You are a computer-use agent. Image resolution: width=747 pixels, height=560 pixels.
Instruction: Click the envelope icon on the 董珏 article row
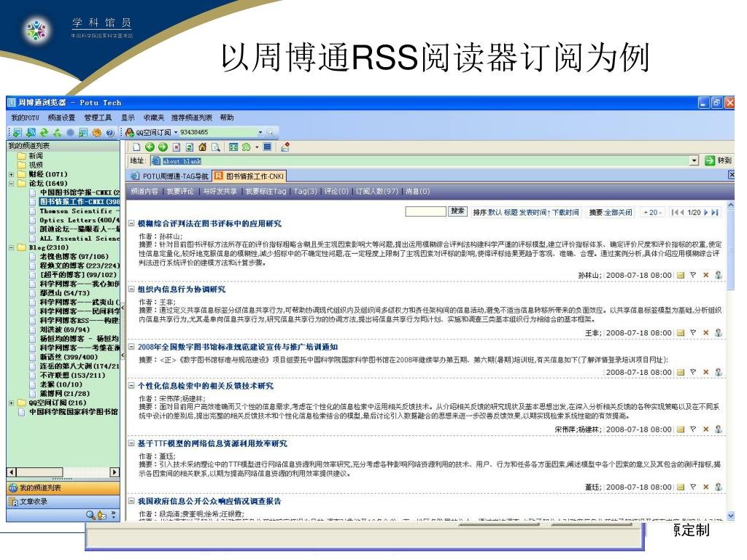pyautogui.click(x=681, y=487)
